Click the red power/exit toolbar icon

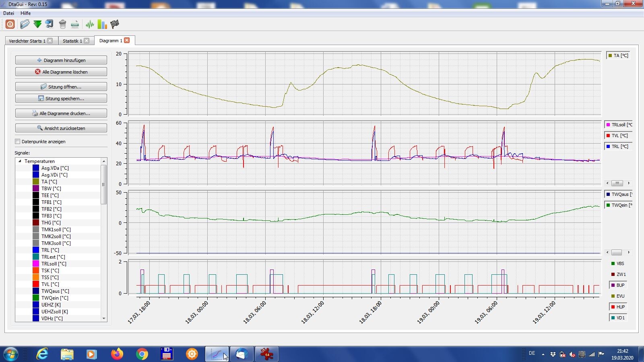pyautogui.click(x=10, y=24)
